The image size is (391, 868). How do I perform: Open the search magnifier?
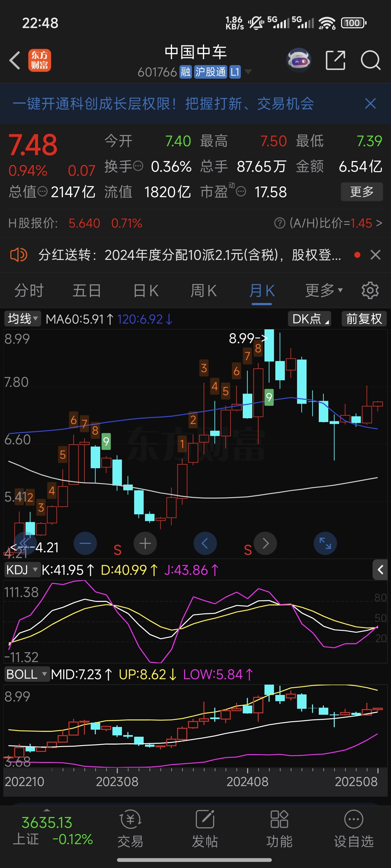click(x=370, y=61)
